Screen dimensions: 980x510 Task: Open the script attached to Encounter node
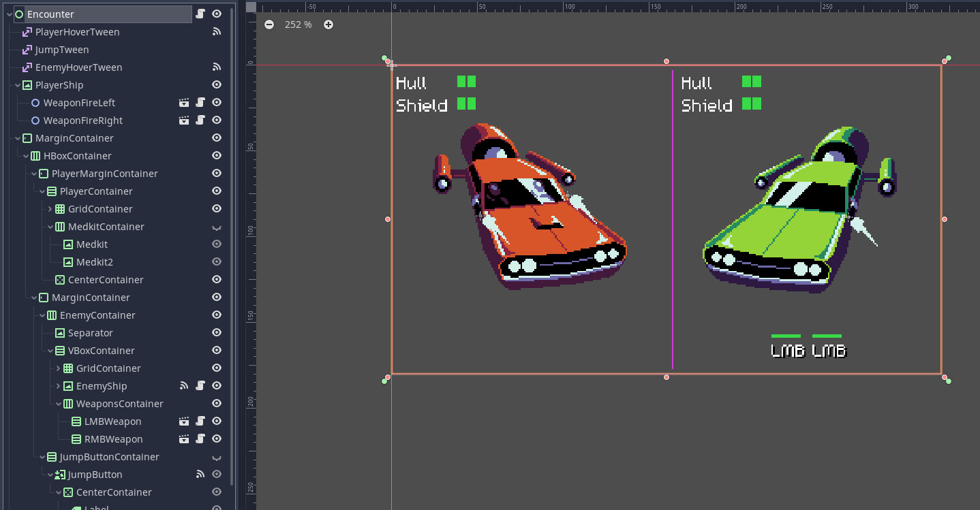tap(200, 14)
